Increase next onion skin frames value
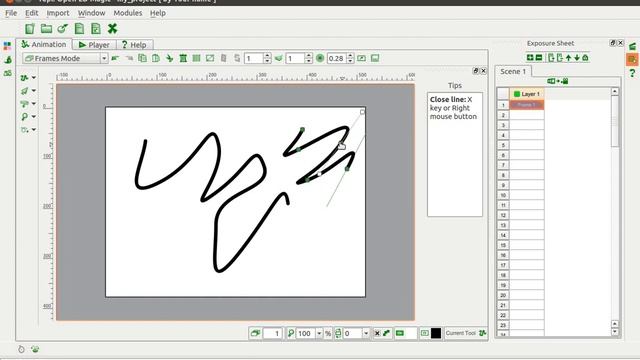 [309, 56]
